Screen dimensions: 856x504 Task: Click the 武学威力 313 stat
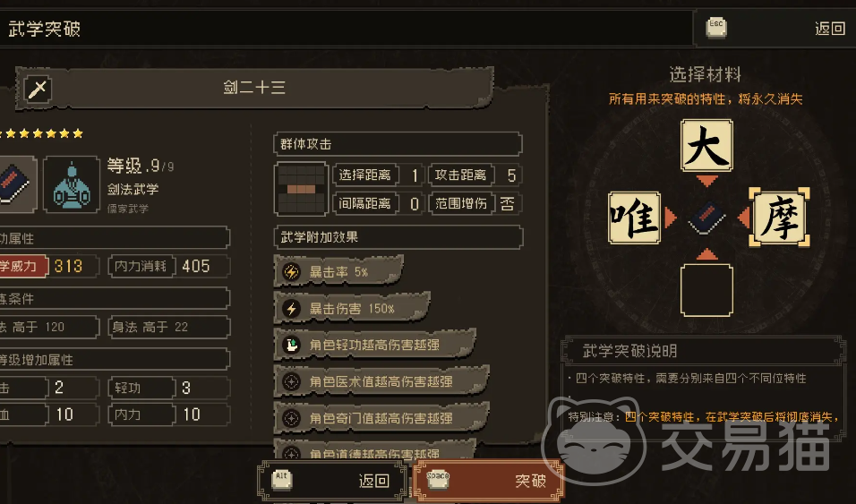coord(49,267)
